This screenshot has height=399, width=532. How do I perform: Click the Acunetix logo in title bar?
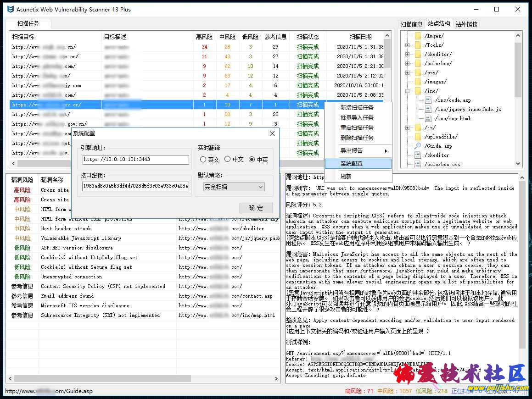coord(10,9)
